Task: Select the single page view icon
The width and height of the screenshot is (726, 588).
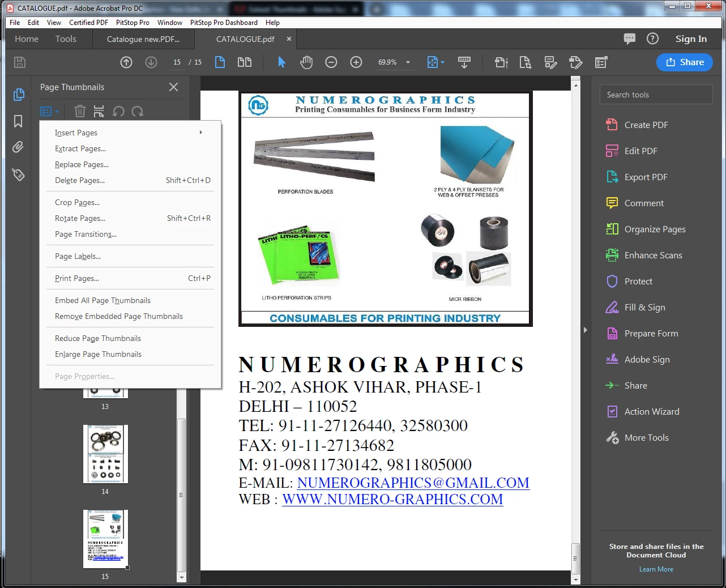Action: pyautogui.click(x=220, y=62)
